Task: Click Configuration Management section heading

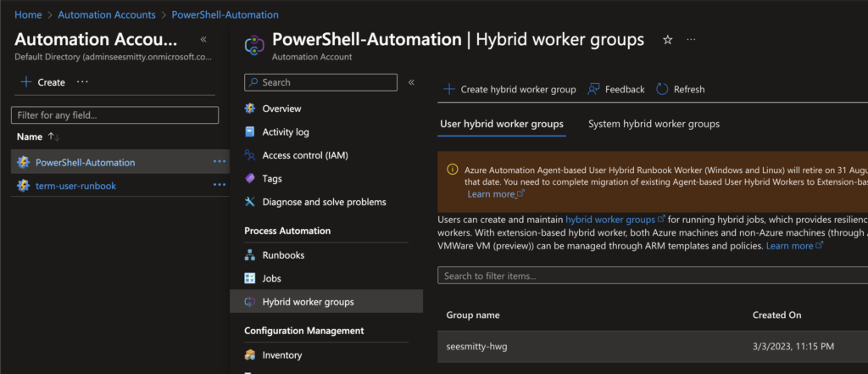Action: point(304,330)
